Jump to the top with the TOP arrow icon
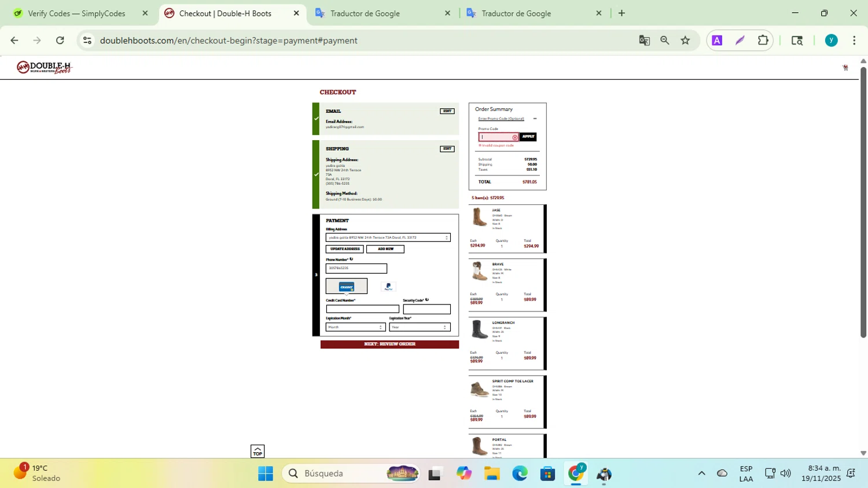868x488 pixels. click(258, 451)
